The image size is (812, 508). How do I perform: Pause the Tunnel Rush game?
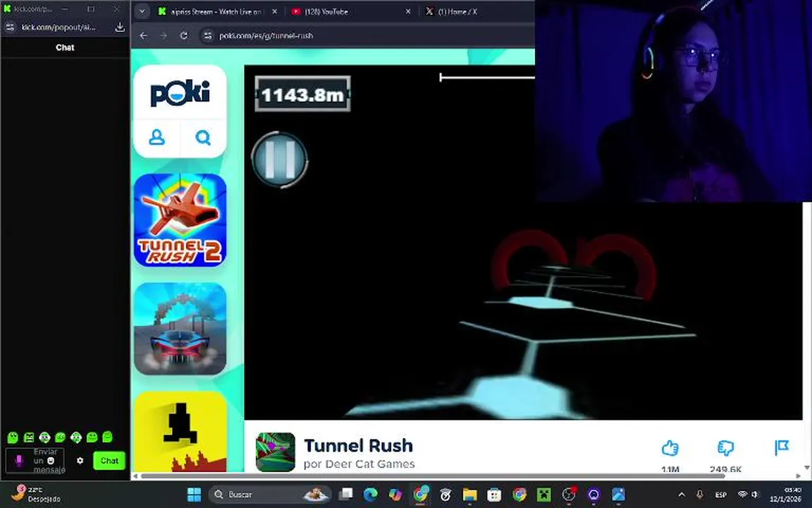pyautogui.click(x=280, y=159)
